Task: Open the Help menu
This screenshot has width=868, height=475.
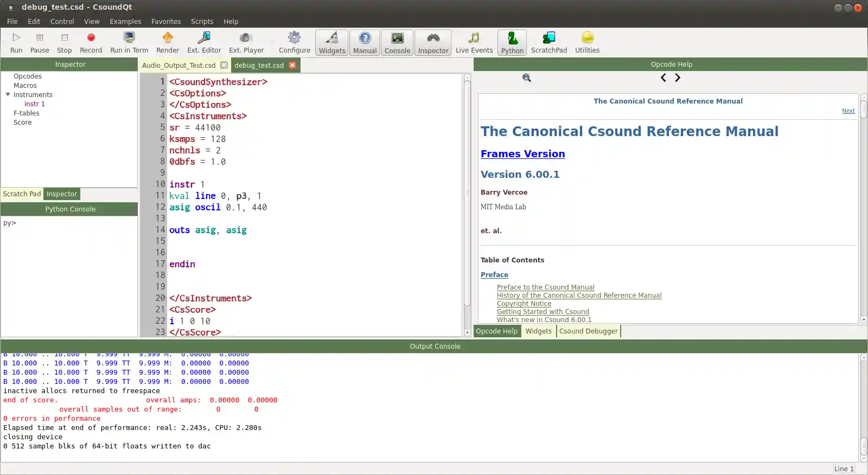Action: pyautogui.click(x=231, y=22)
